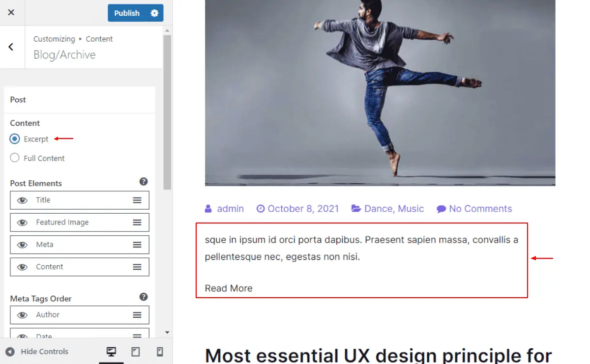Viewport: 590px width, 364px height.
Task: Select the Full Content radio option
Action: coord(15,158)
